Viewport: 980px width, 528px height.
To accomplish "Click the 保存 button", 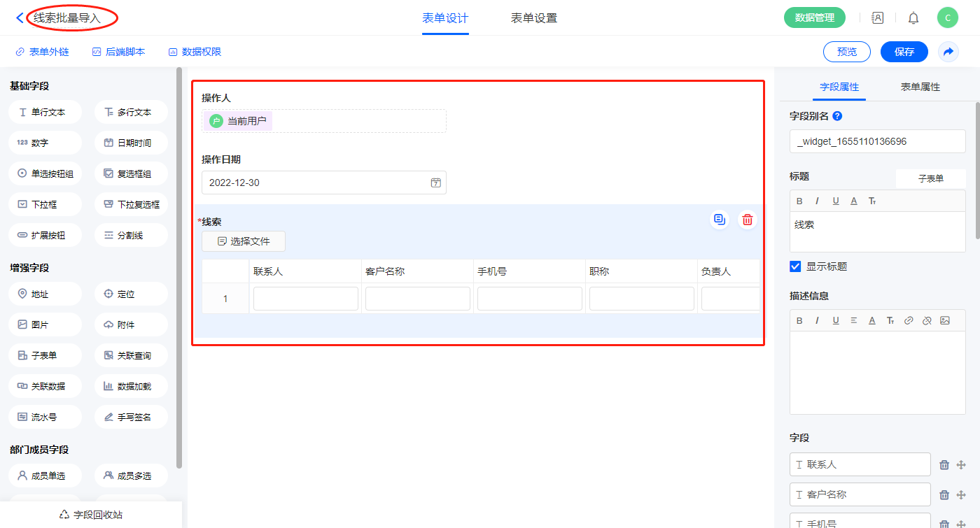I will click(904, 52).
